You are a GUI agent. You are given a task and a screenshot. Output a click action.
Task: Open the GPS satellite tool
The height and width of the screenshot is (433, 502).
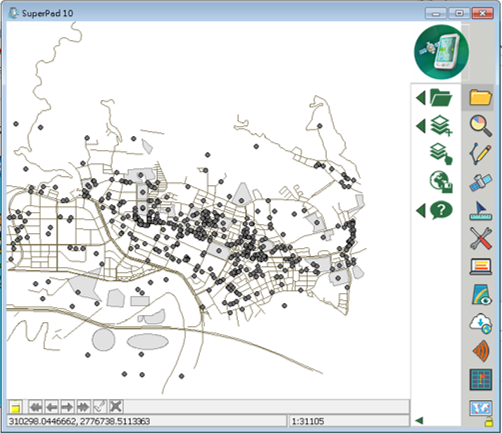[480, 182]
